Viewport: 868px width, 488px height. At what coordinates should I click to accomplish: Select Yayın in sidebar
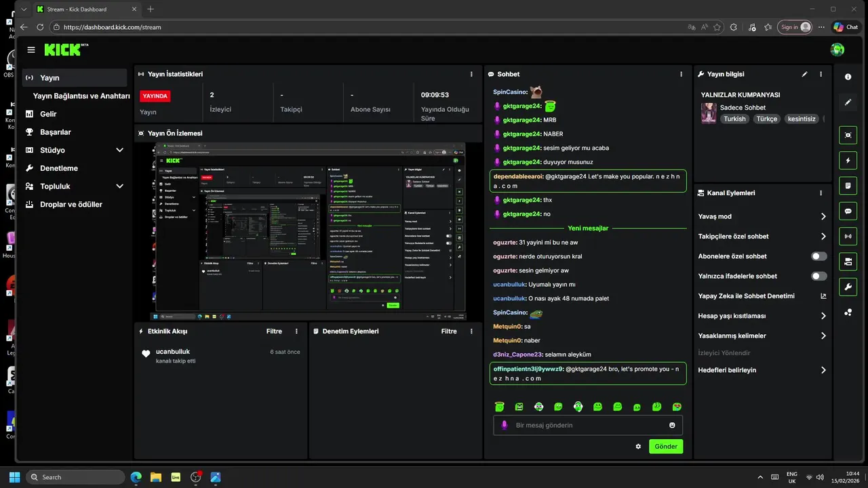click(75, 78)
